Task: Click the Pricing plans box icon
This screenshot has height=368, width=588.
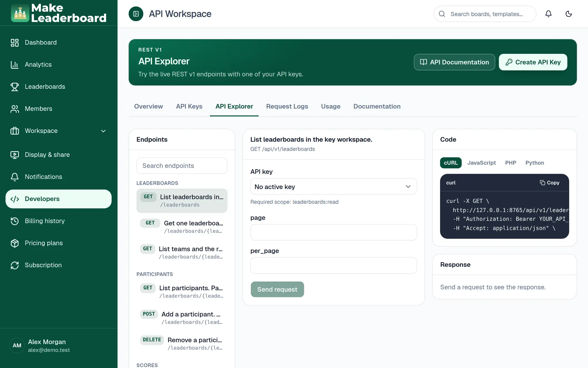Action: 15,243
